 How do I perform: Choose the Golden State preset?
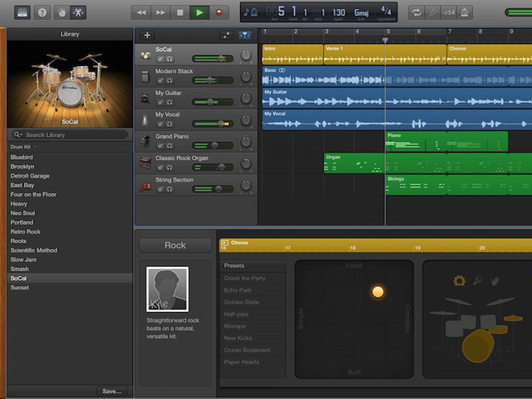[241, 302]
